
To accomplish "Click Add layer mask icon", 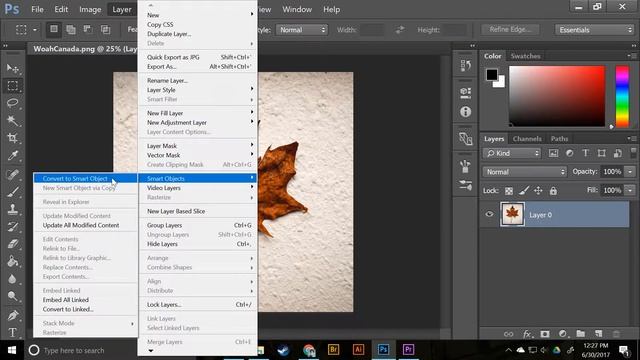I will coord(544,334).
